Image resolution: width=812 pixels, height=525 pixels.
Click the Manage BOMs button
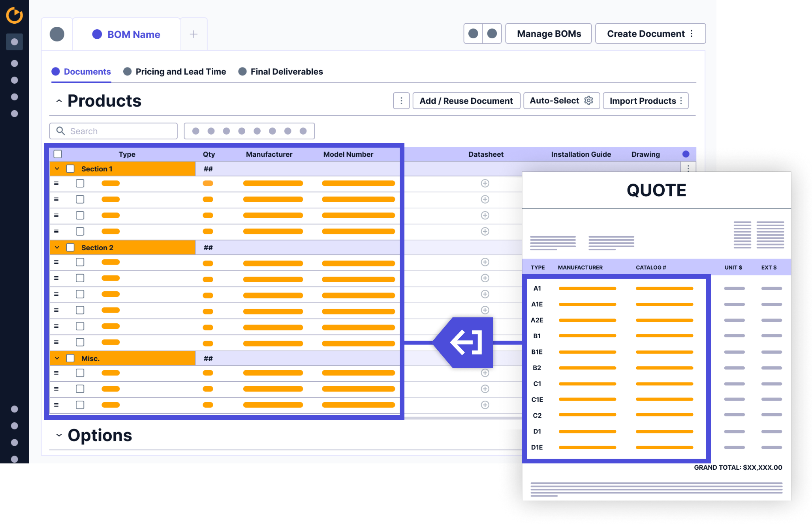[548, 34]
